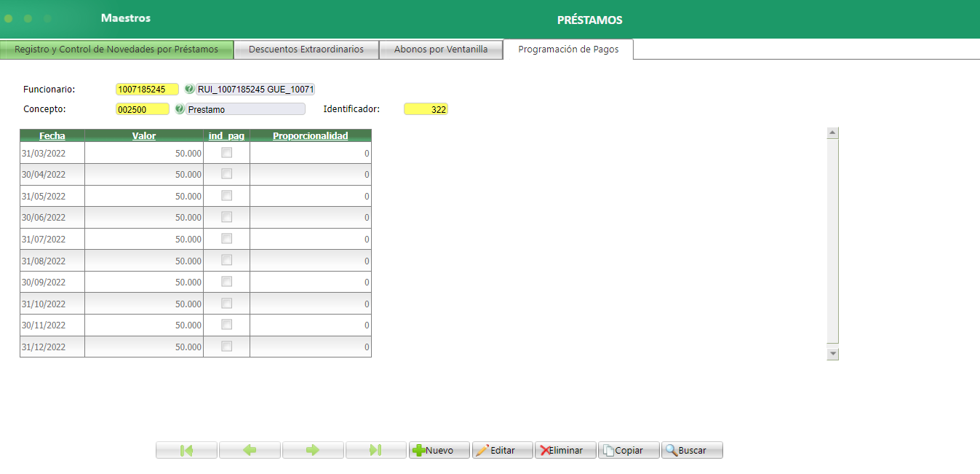The width and height of the screenshot is (980, 474).
Task: Open the Maestros menu
Action: [126, 18]
